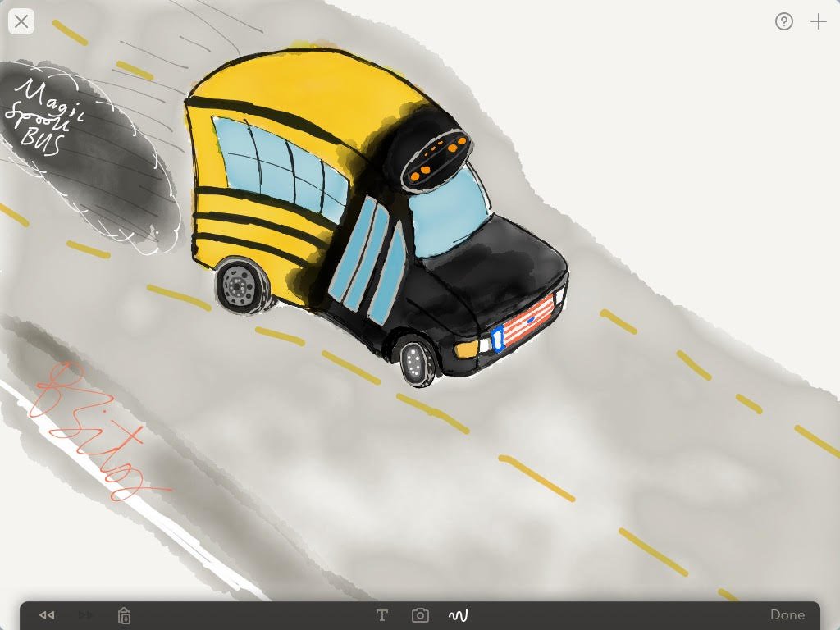Image resolution: width=840 pixels, height=630 pixels.
Task: Tap the rewind undo arrows
Action: [x=47, y=615]
